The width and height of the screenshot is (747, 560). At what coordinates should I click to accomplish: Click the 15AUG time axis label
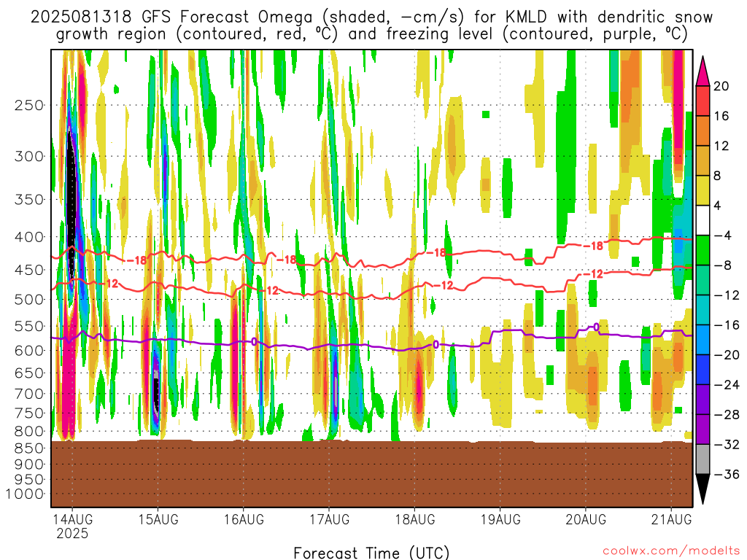click(x=158, y=519)
